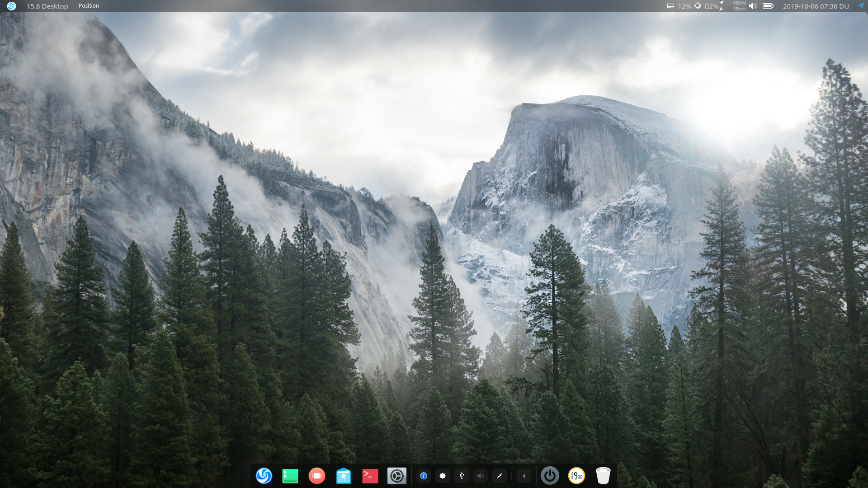Viewport: 868px width, 488px height.
Task: Click the Deepin logo in top panel
Action: [11, 6]
